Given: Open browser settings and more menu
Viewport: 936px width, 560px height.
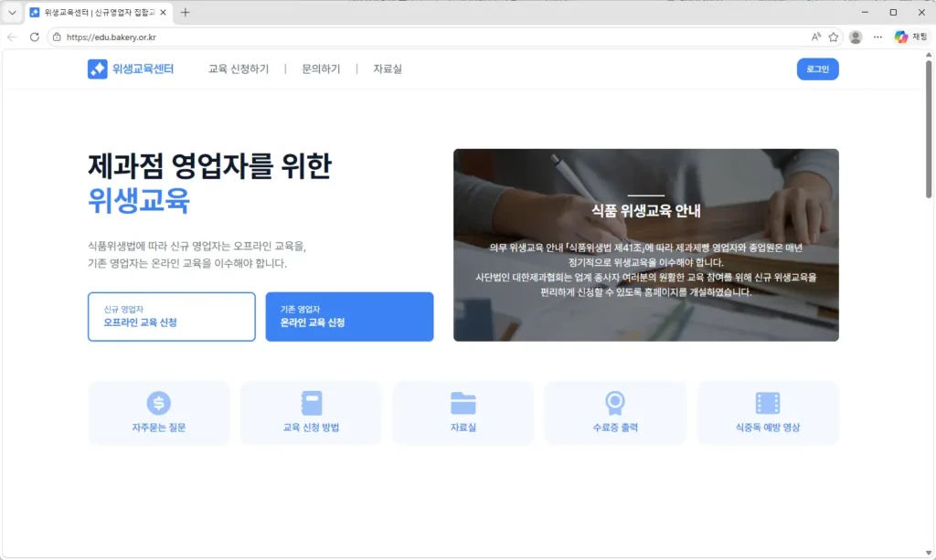Looking at the screenshot, I should pyautogui.click(x=877, y=37).
